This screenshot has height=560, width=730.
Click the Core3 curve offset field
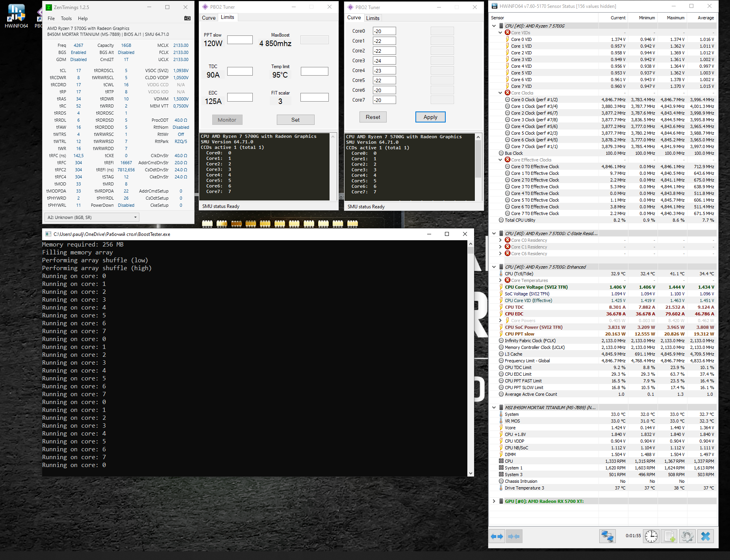[x=384, y=61]
